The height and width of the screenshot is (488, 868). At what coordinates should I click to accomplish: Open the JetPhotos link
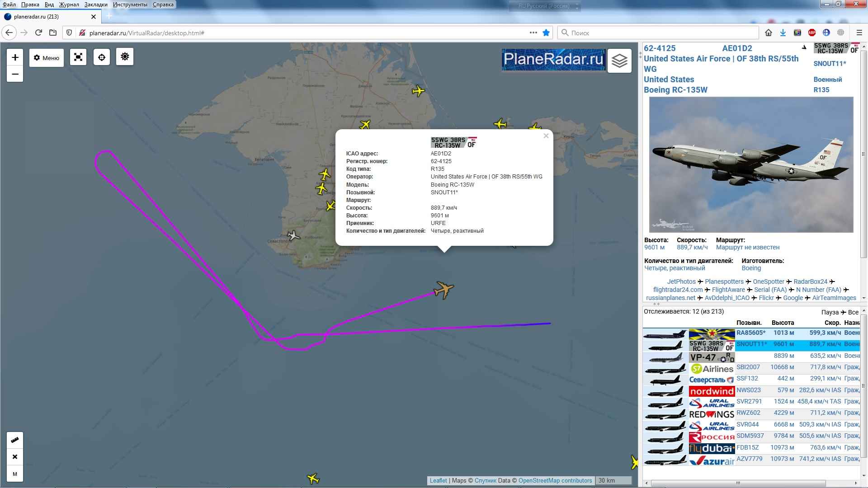click(681, 282)
